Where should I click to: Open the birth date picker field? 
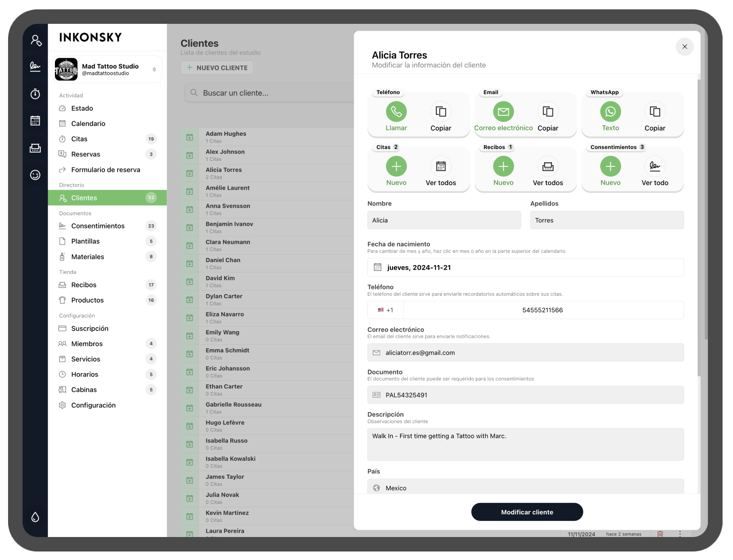pyautogui.click(x=525, y=267)
